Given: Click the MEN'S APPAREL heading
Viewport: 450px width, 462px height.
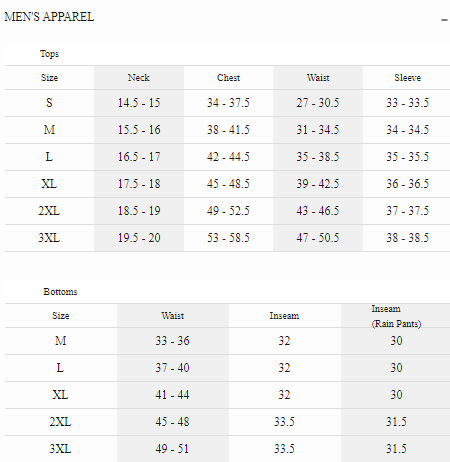Looking at the screenshot, I should click(49, 17).
